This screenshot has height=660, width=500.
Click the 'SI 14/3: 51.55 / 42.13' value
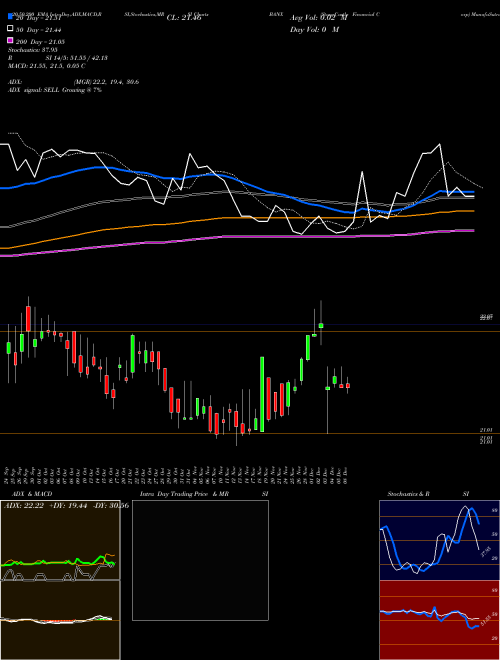point(77,58)
